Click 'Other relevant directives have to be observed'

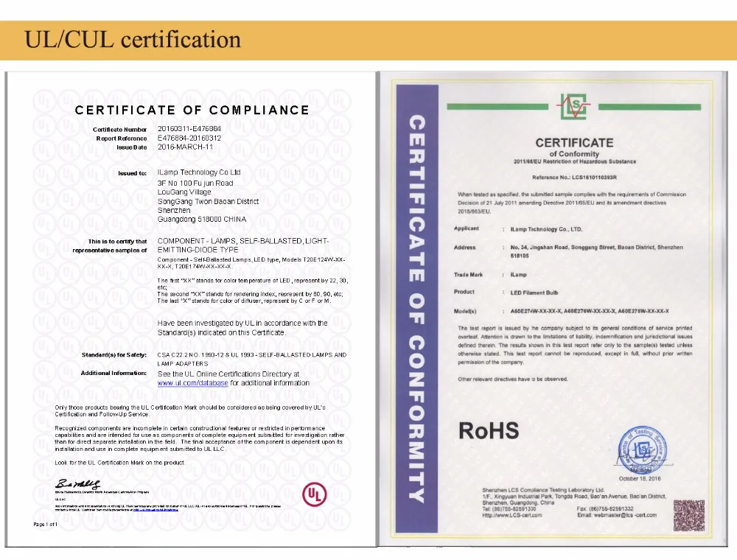(513, 379)
